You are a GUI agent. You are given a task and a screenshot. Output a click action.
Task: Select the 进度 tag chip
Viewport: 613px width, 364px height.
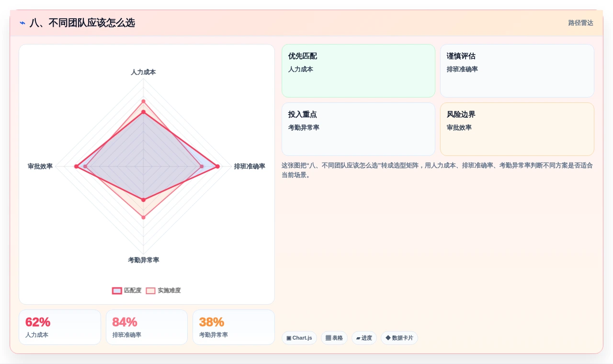[364, 338]
